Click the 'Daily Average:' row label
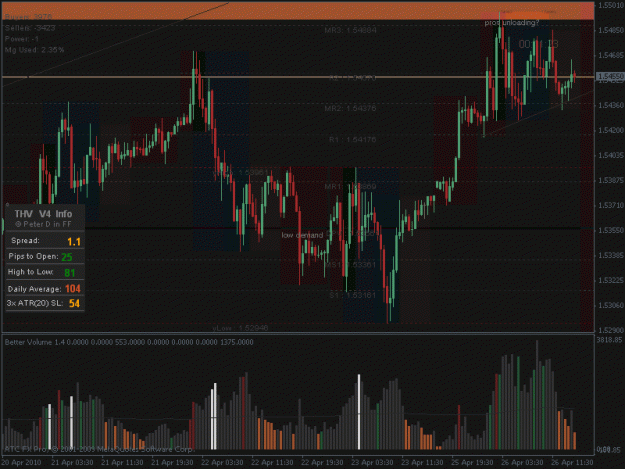The width and height of the screenshot is (625, 469). (x=34, y=289)
